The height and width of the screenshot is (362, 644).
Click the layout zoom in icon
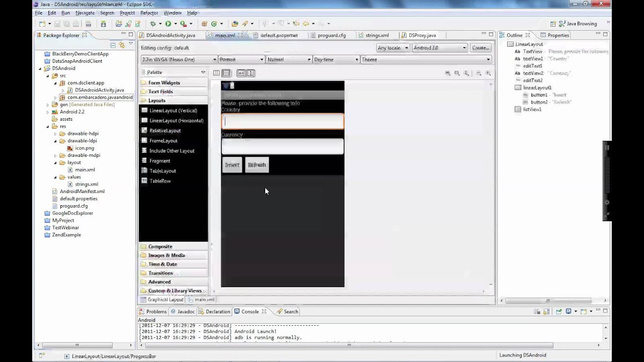tap(488, 73)
